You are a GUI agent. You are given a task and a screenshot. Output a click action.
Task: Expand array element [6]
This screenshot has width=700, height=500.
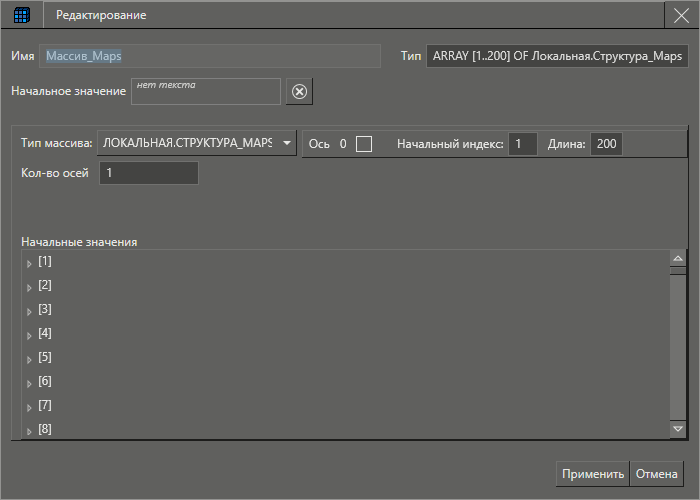pyautogui.click(x=29, y=383)
